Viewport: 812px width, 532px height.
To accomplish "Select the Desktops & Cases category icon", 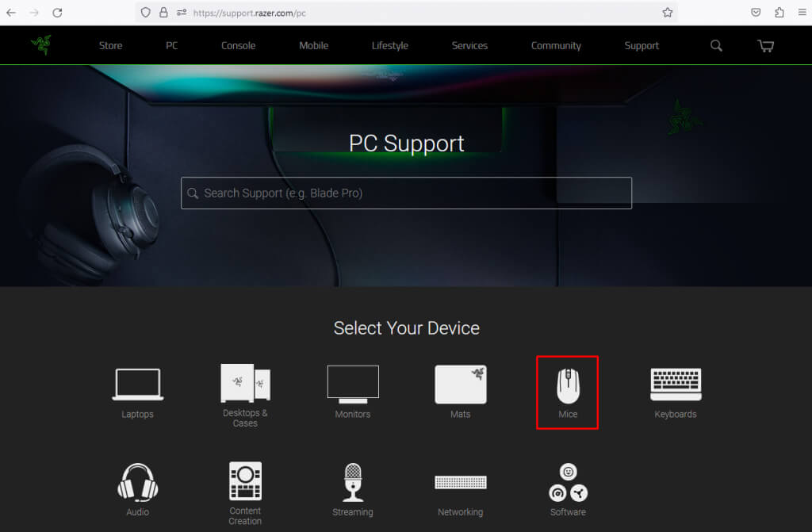I will tap(246, 383).
